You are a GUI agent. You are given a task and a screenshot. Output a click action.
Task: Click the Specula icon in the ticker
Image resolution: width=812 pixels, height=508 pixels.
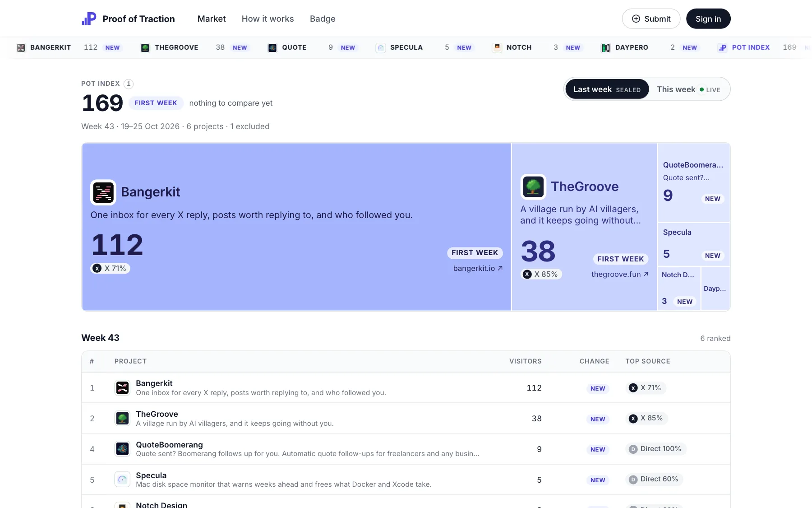coord(381,47)
